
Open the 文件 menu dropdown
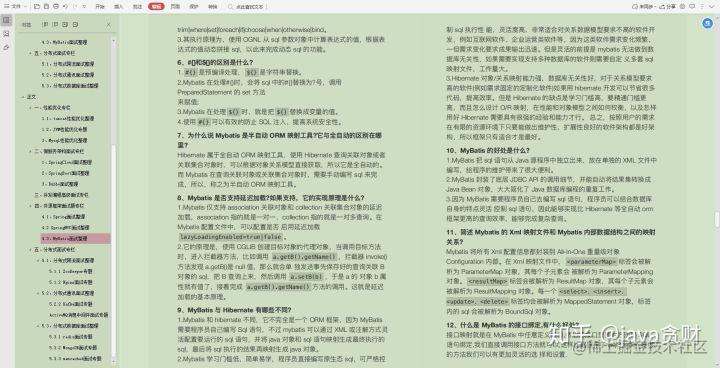tap(15, 6)
